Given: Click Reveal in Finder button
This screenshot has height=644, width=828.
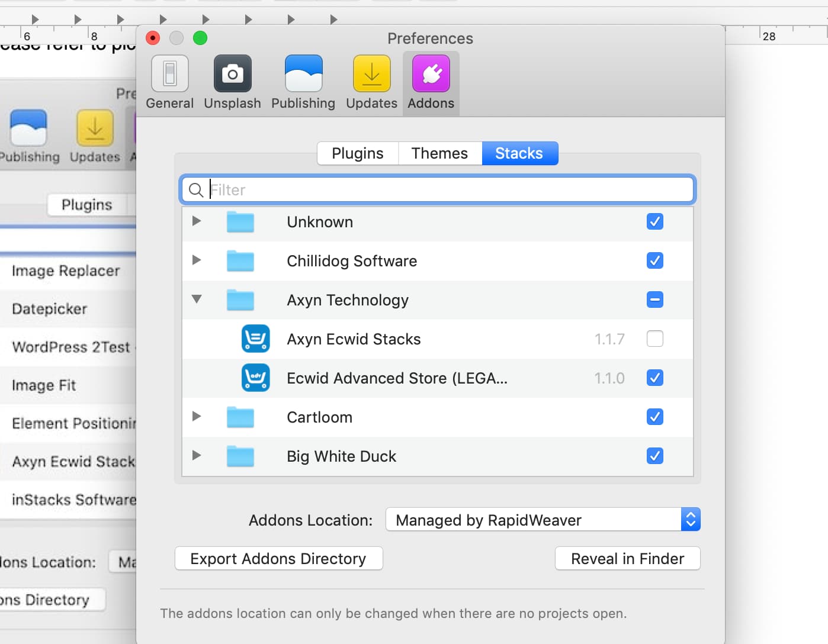Looking at the screenshot, I should pyautogui.click(x=628, y=558).
